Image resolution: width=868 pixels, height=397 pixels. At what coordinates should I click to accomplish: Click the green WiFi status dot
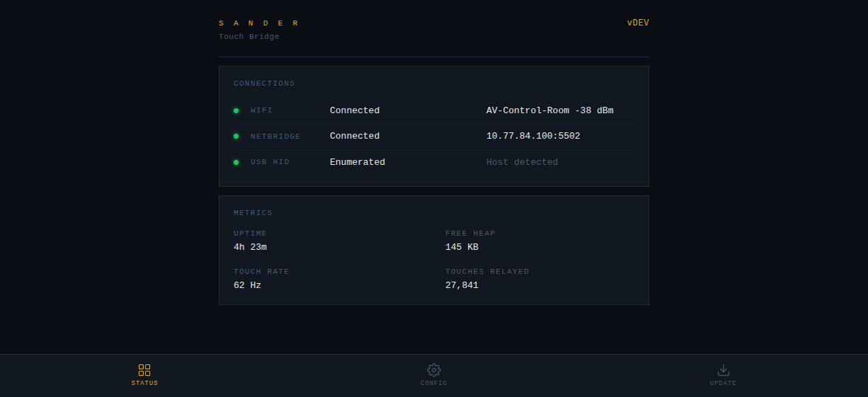point(236,110)
